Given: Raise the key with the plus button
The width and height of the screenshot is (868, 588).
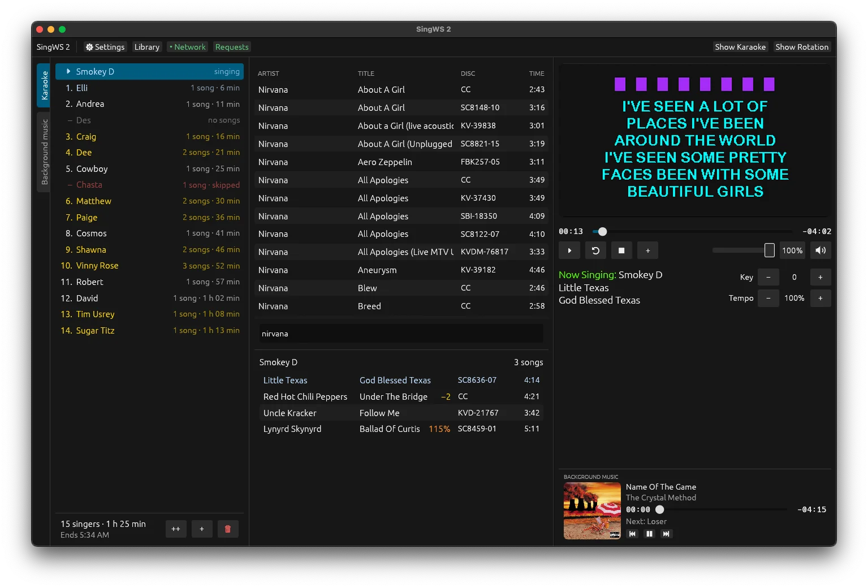Looking at the screenshot, I should pyautogui.click(x=821, y=277).
